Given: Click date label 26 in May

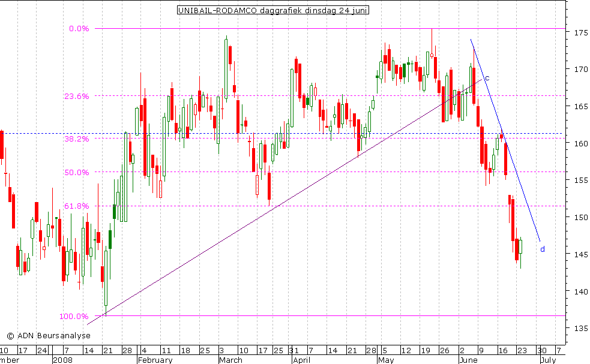Looking at the screenshot, I should coord(445,351).
